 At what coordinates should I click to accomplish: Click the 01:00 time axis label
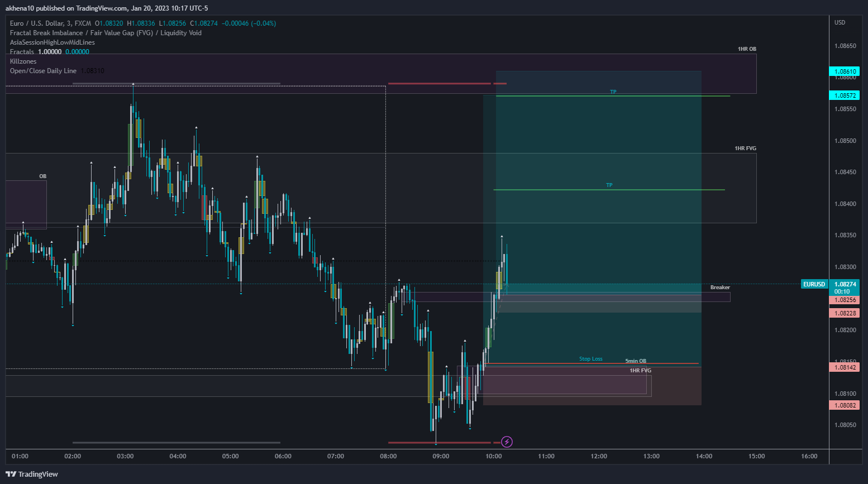click(20, 456)
